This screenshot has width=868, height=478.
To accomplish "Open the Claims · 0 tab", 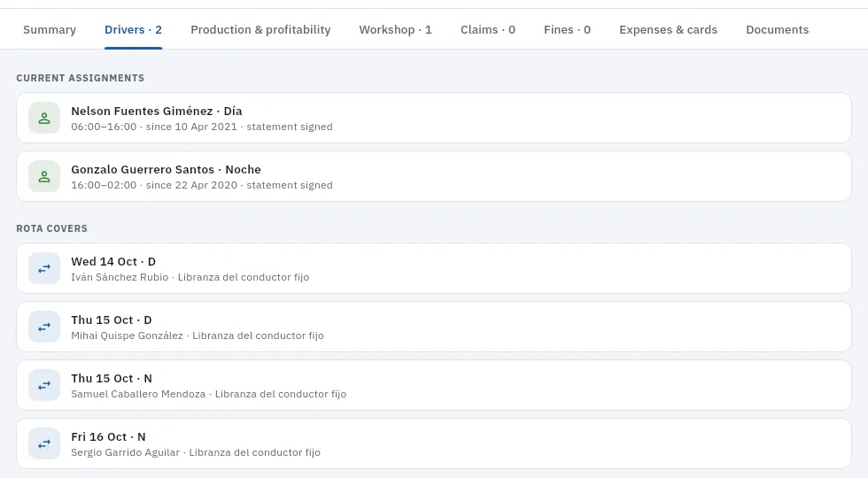I will (488, 30).
